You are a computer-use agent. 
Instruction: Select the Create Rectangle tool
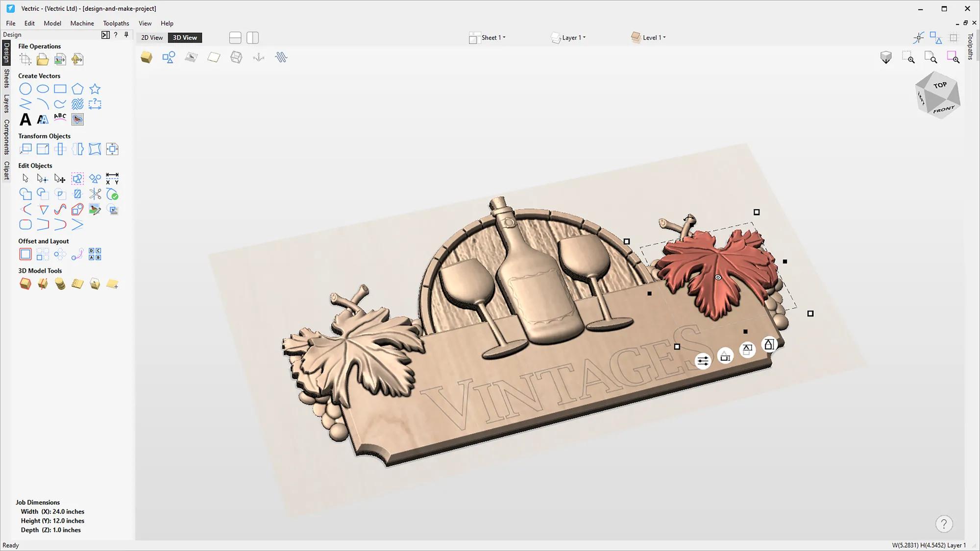tap(60, 89)
